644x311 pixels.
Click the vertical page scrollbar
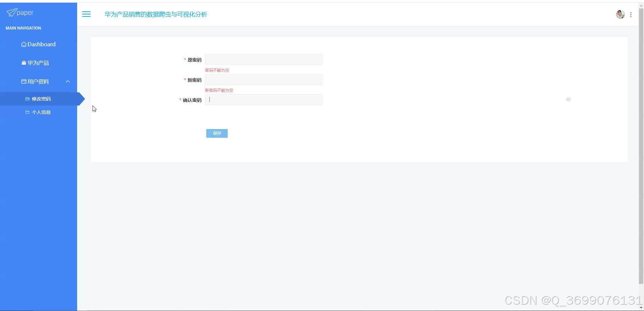[641, 146]
